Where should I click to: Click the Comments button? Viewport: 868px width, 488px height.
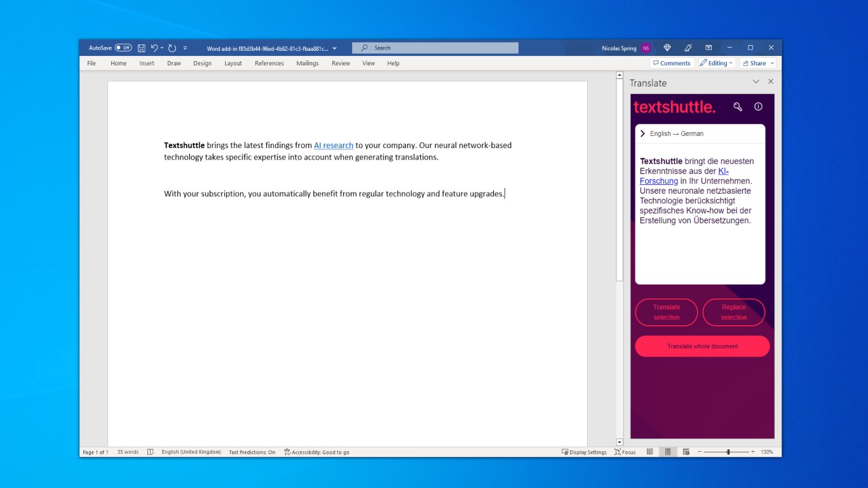(x=672, y=63)
